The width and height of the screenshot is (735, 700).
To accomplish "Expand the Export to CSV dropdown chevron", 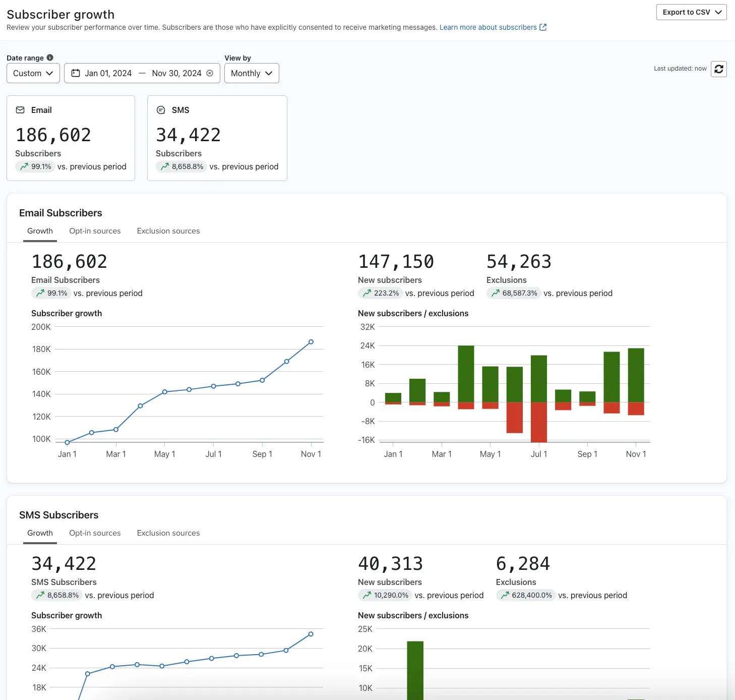I will click(718, 12).
